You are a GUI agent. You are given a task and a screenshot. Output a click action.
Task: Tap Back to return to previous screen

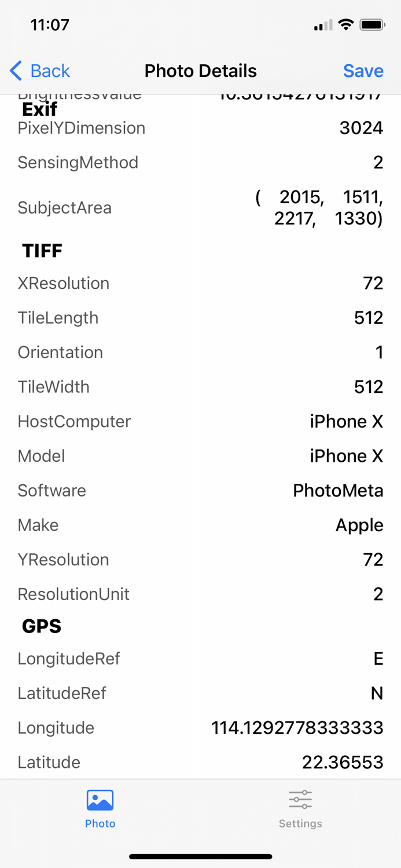[x=39, y=71]
